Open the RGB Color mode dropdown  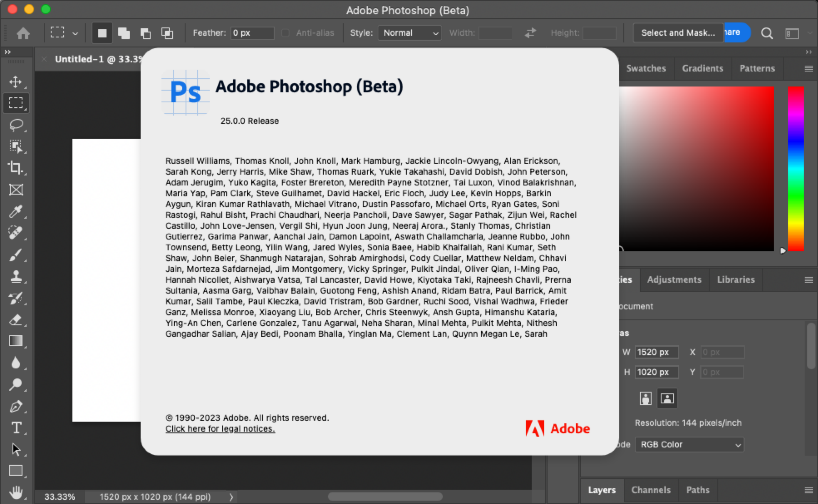click(x=689, y=445)
